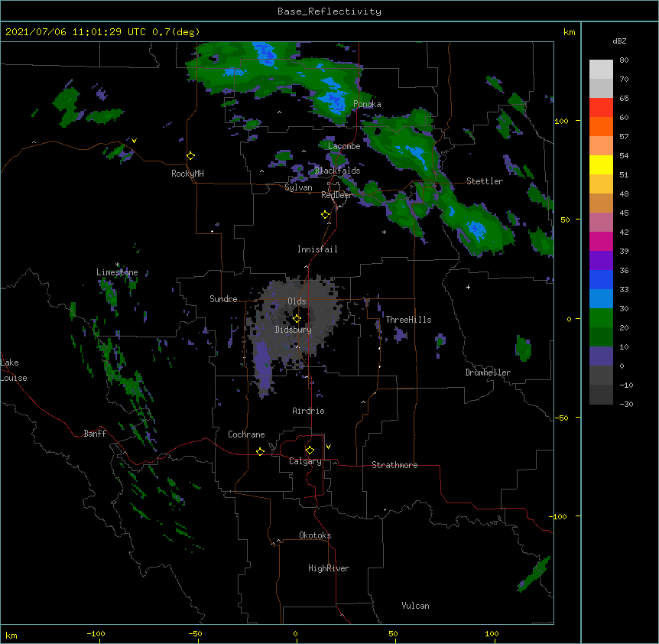Select the magenta legend swatch below 42 dBZ
This screenshot has height=644, width=659.
[x=601, y=241]
